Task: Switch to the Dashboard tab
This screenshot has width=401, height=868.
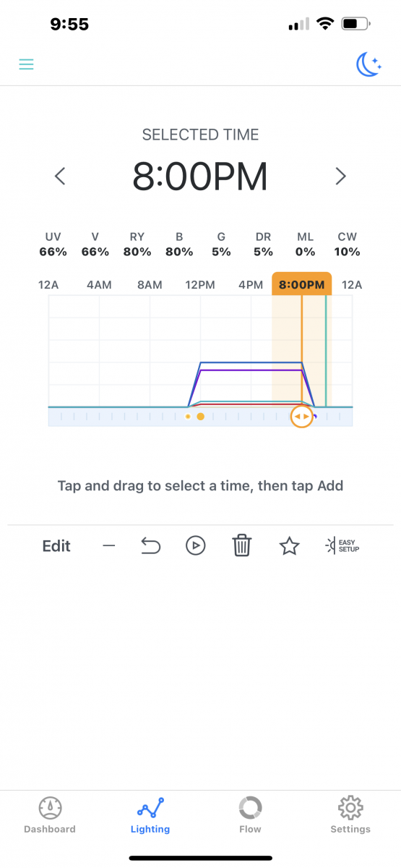Action: [x=50, y=815]
